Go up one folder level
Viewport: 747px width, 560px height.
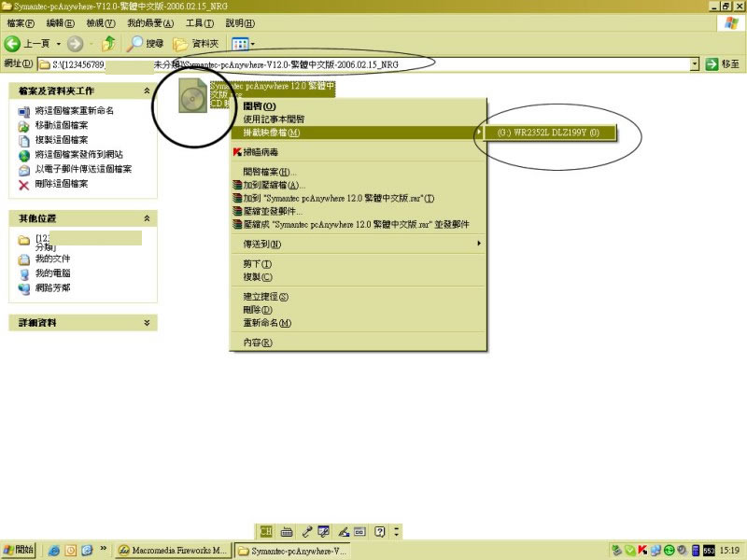(x=108, y=44)
